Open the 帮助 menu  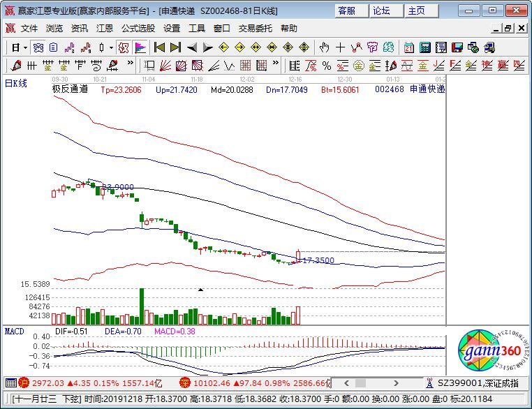tap(289, 29)
